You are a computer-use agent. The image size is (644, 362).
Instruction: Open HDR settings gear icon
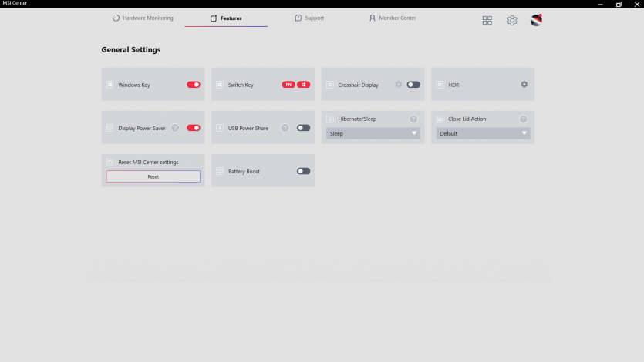point(524,85)
